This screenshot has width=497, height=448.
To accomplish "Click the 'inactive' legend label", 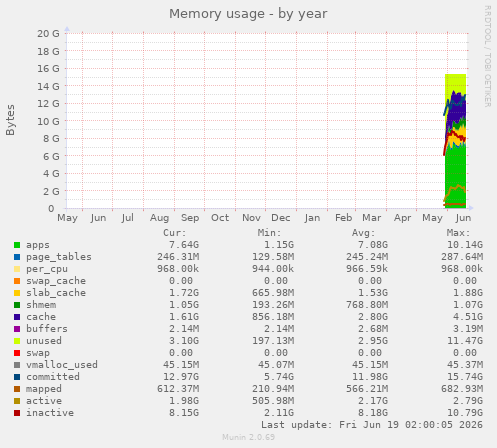I will click(50, 413).
